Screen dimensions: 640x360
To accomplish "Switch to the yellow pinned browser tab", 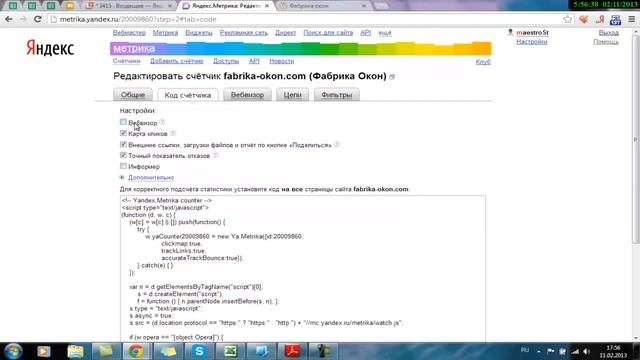I will click(70, 6).
